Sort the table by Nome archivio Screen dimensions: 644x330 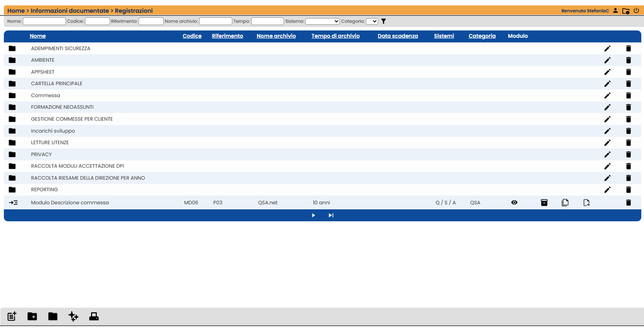click(x=276, y=36)
